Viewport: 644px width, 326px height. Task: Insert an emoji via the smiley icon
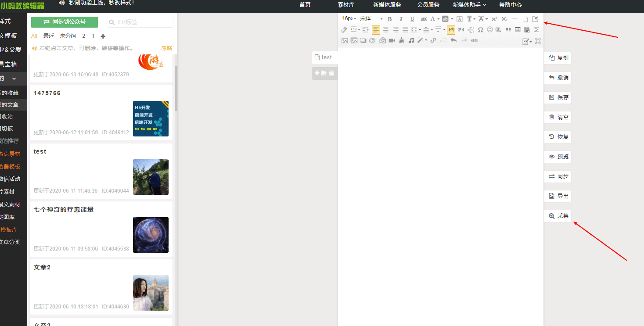(490, 30)
